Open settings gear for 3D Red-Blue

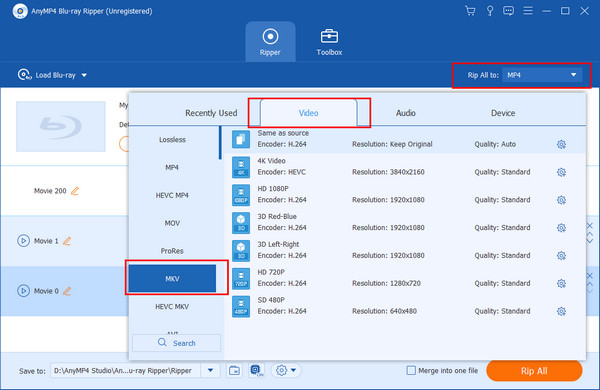561,228
